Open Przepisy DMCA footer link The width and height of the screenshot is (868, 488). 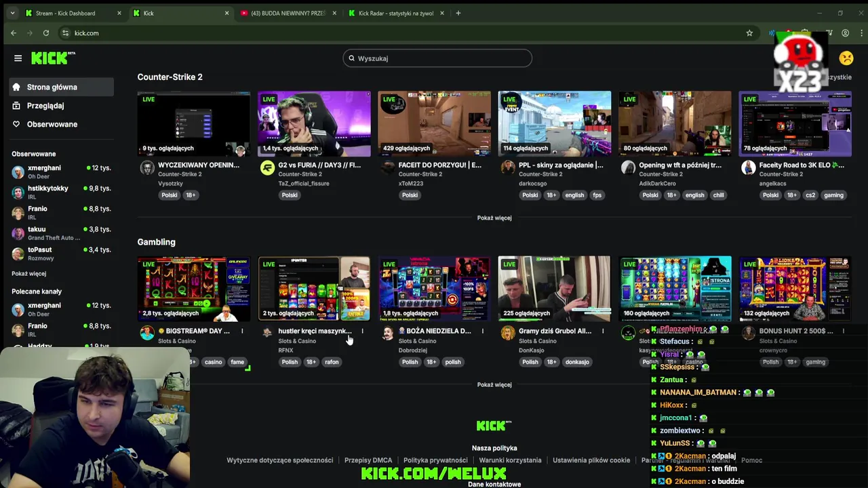(368, 460)
